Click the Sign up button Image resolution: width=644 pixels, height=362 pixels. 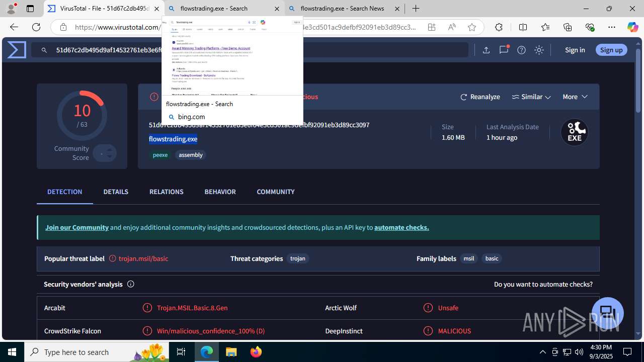click(x=611, y=50)
